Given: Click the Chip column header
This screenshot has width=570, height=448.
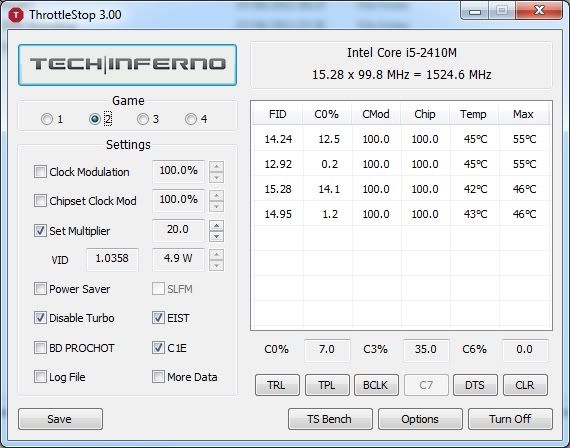Looking at the screenshot, I should point(425,114).
